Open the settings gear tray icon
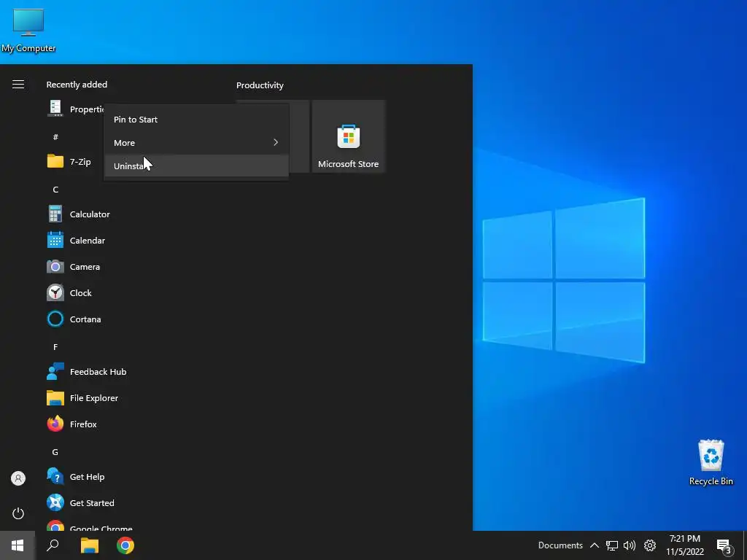747x560 pixels. [650, 545]
